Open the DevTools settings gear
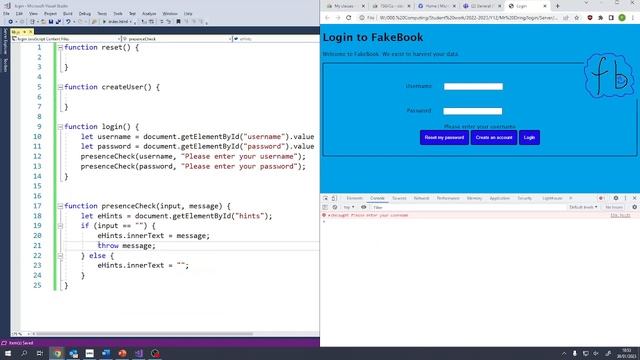 tap(616, 198)
